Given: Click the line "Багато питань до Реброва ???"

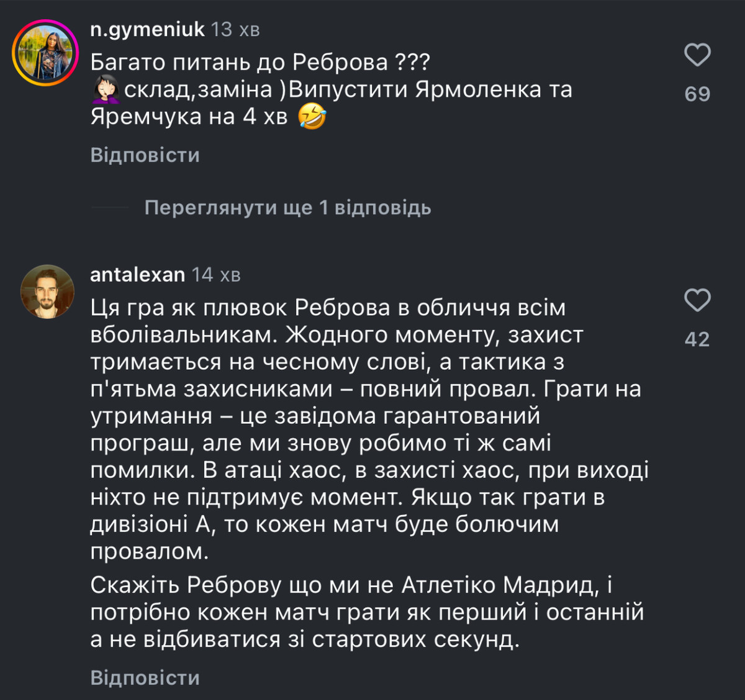Looking at the screenshot, I should tap(260, 62).
